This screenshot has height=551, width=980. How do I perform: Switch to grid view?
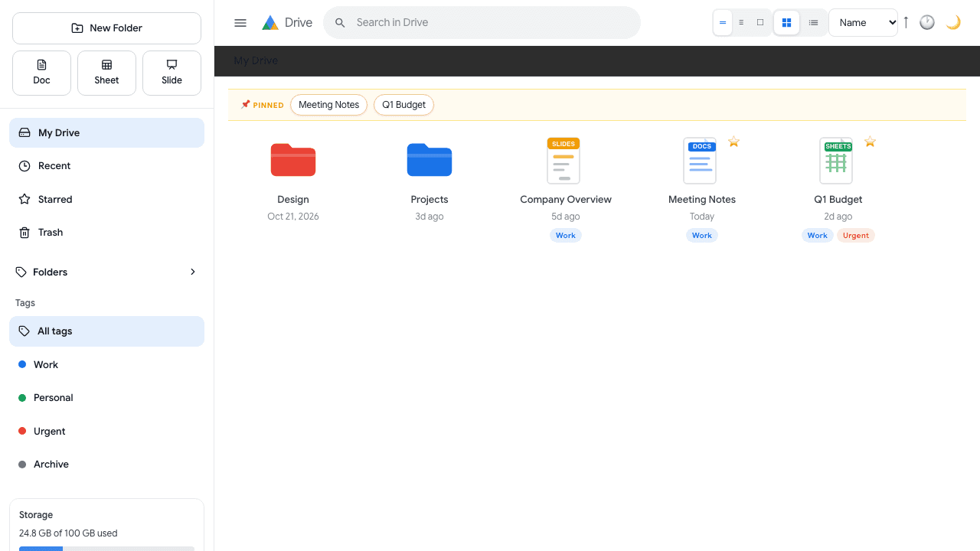point(786,23)
